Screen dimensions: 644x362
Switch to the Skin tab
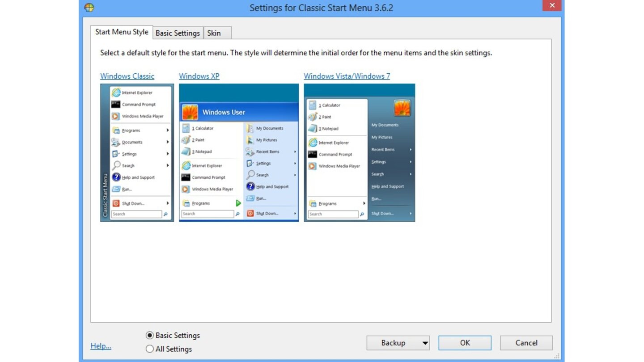pos(217,33)
